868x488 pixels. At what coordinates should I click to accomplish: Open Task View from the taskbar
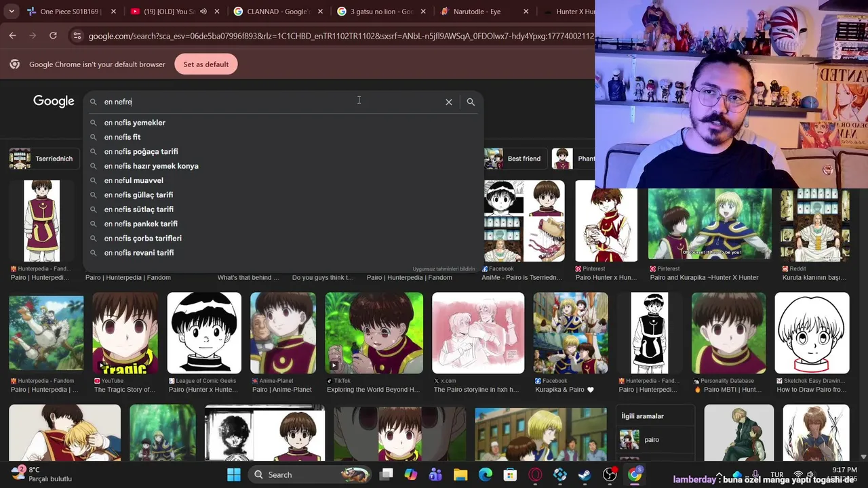[x=386, y=474]
